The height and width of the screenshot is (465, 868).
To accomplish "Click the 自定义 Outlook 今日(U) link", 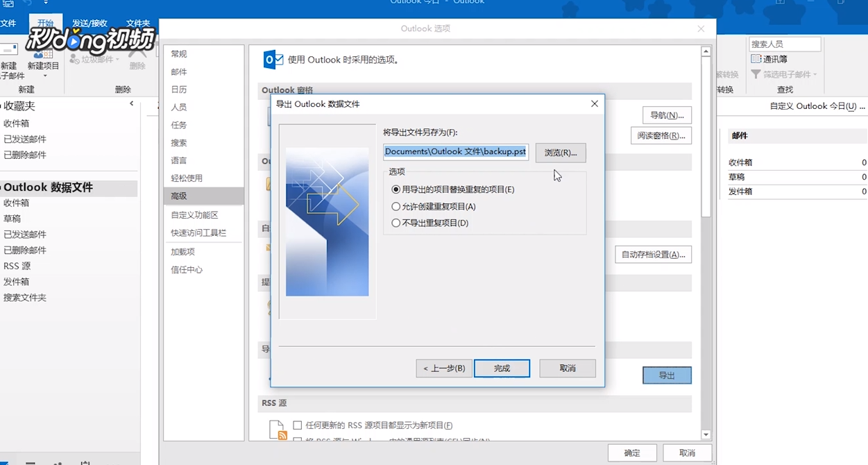I will click(x=817, y=106).
